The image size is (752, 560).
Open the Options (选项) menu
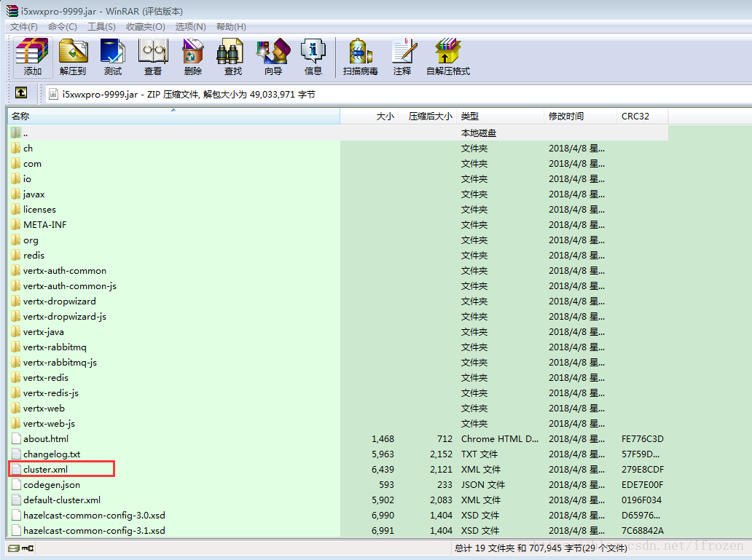point(190,27)
